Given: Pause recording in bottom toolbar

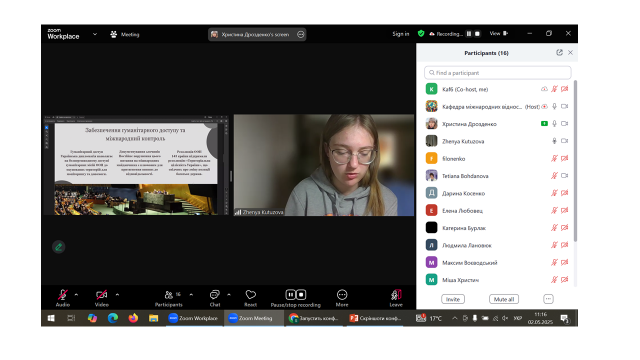Looking at the screenshot, I should tap(290, 294).
